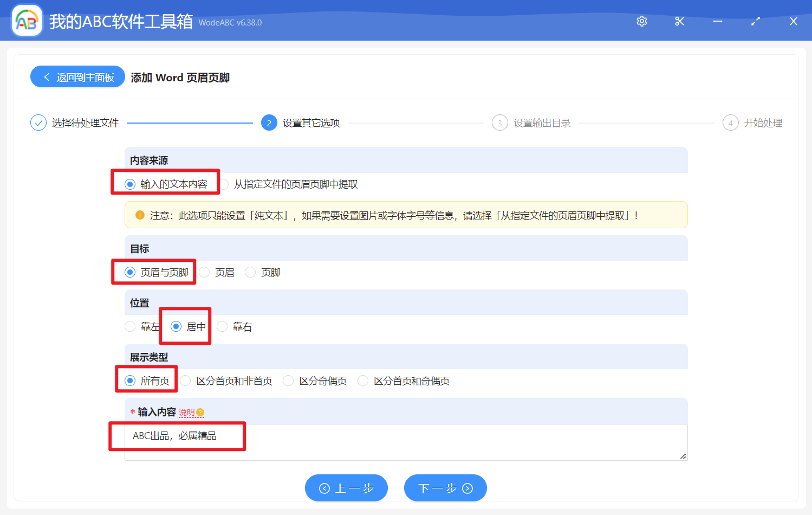Click the scissors icon in title bar
Viewport: 812px width, 515px height.
(680, 21)
